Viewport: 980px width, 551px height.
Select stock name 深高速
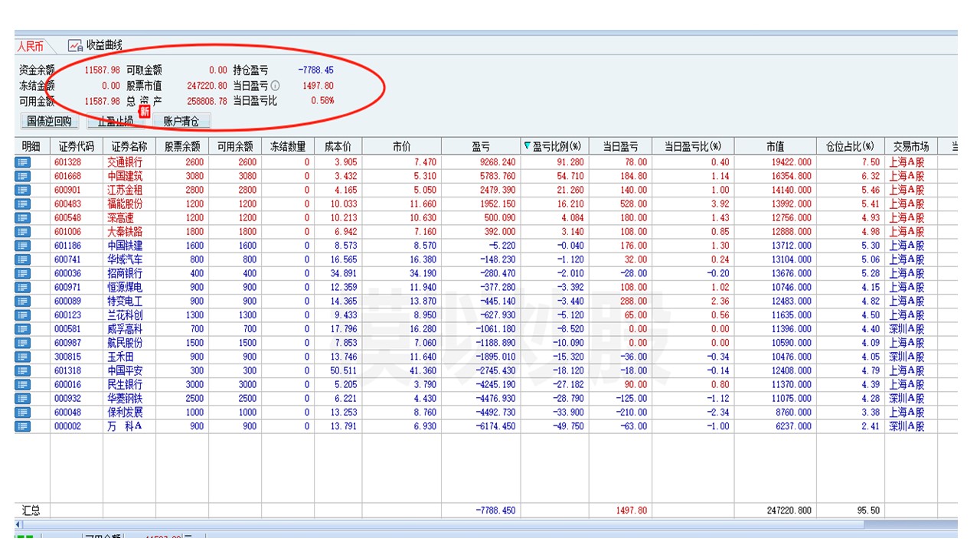(x=121, y=217)
